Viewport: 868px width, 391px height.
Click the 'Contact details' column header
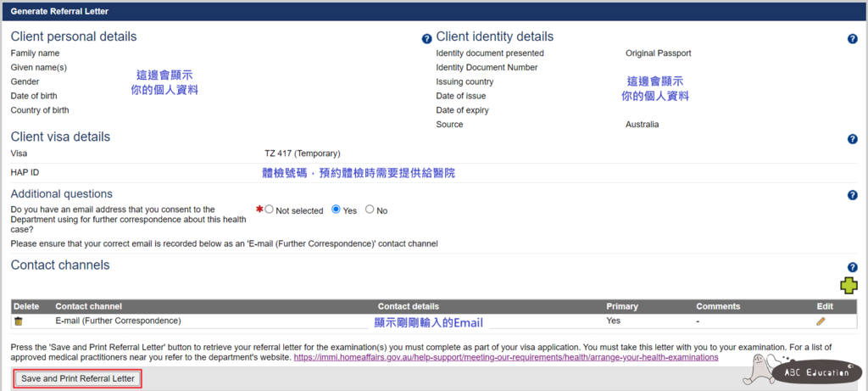point(409,306)
